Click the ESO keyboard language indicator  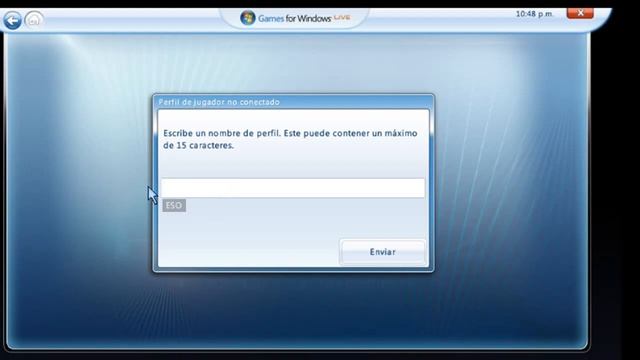tap(174, 205)
